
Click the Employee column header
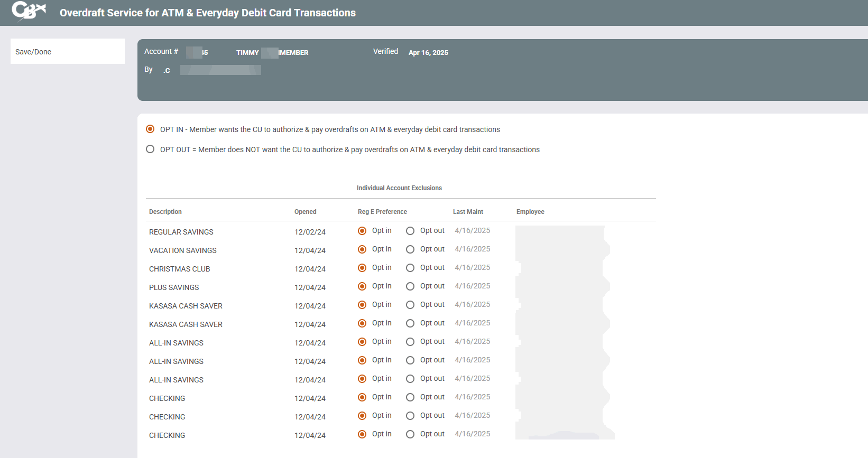(x=530, y=212)
